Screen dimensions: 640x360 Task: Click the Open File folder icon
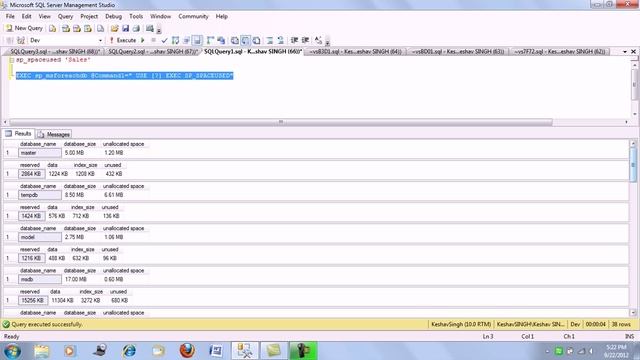tap(114, 28)
